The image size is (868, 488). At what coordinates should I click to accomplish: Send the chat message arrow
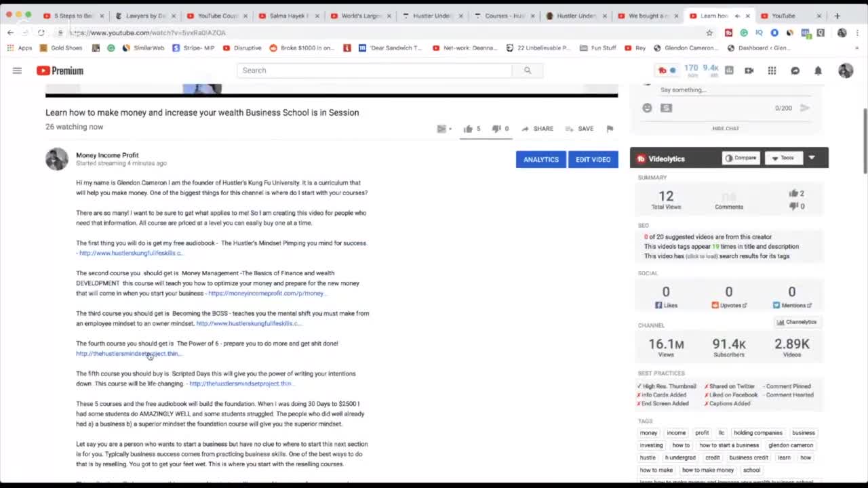pos(805,108)
